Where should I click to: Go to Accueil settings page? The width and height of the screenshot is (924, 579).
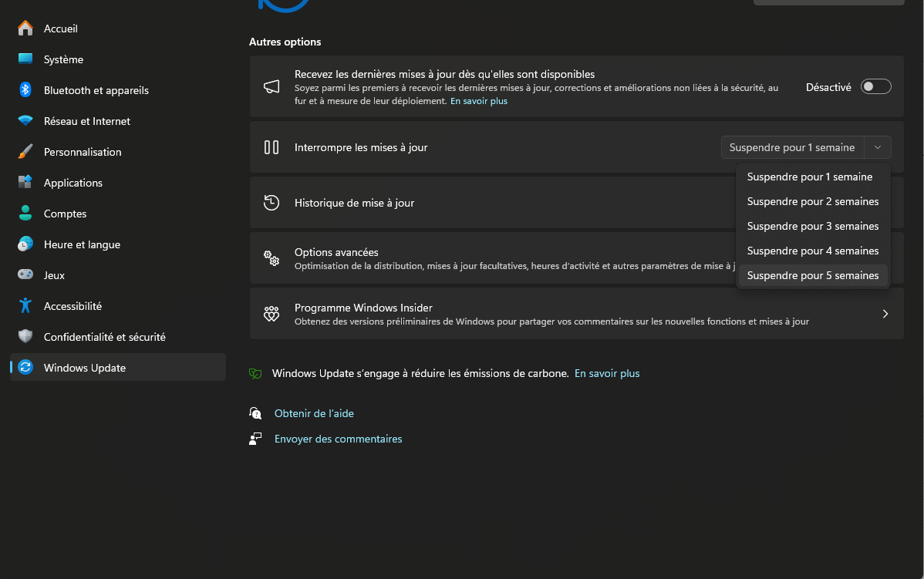pos(118,29)
